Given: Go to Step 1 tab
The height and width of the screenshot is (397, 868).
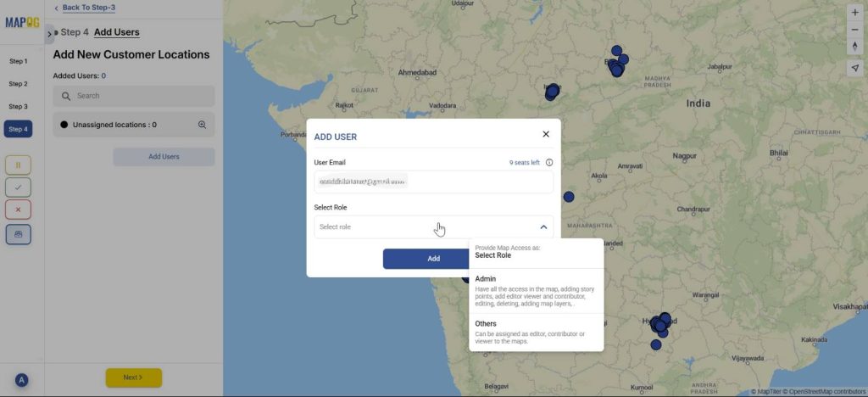Looking at the screenshot, I should 19,61.
